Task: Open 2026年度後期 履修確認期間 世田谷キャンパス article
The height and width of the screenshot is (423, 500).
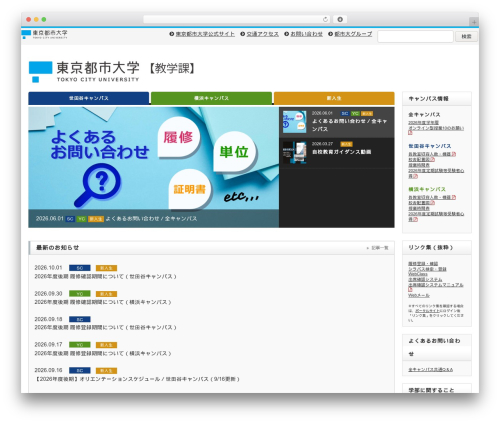Action: pyautogui.click(x=105, y=277)
